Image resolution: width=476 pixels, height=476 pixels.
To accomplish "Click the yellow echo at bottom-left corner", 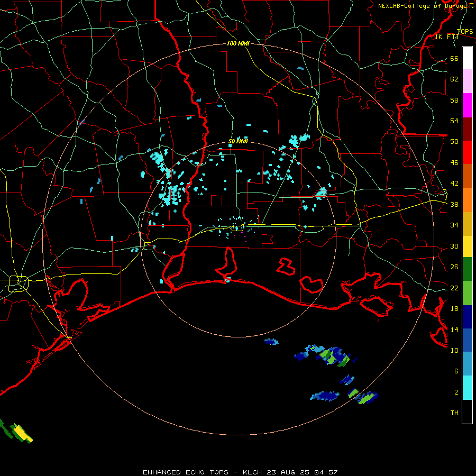I will click(x=23, y=434).
